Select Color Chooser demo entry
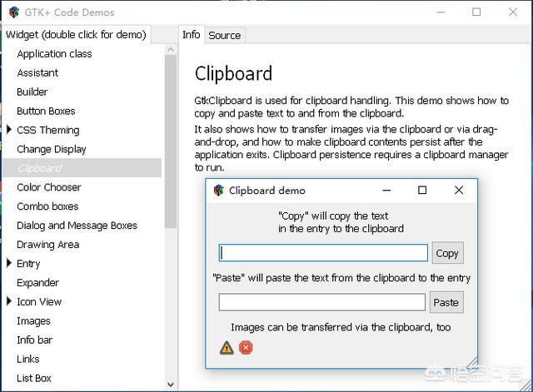 49,187
